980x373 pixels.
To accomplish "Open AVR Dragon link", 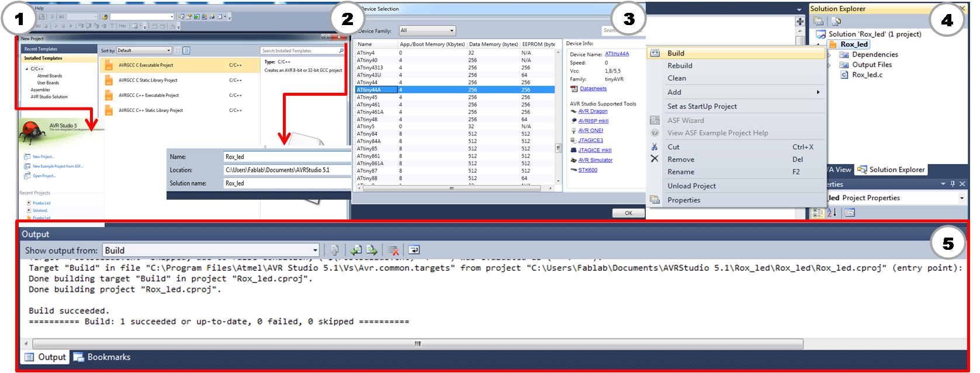I will (593, 111).
